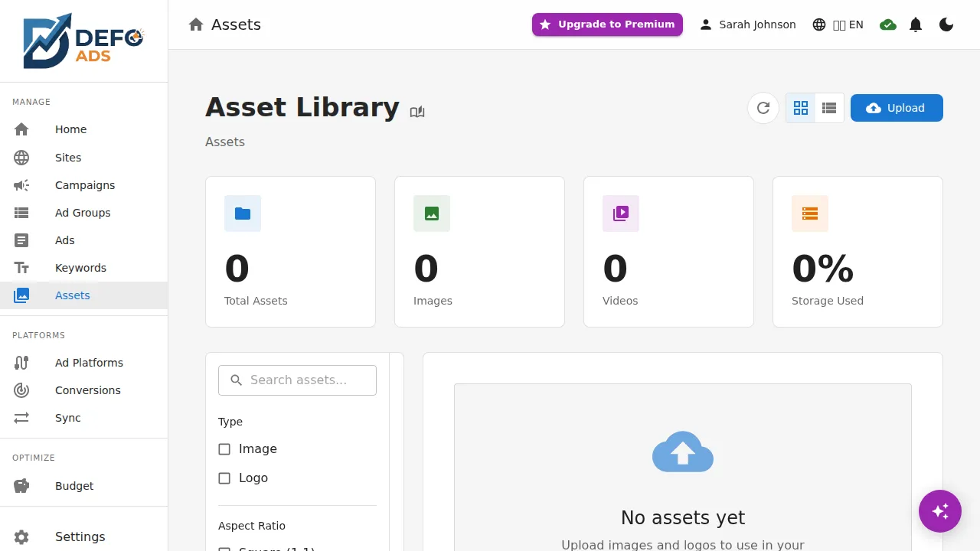Click the Storage Used icon
Viewport: 980px width, 551px height.
810,214
